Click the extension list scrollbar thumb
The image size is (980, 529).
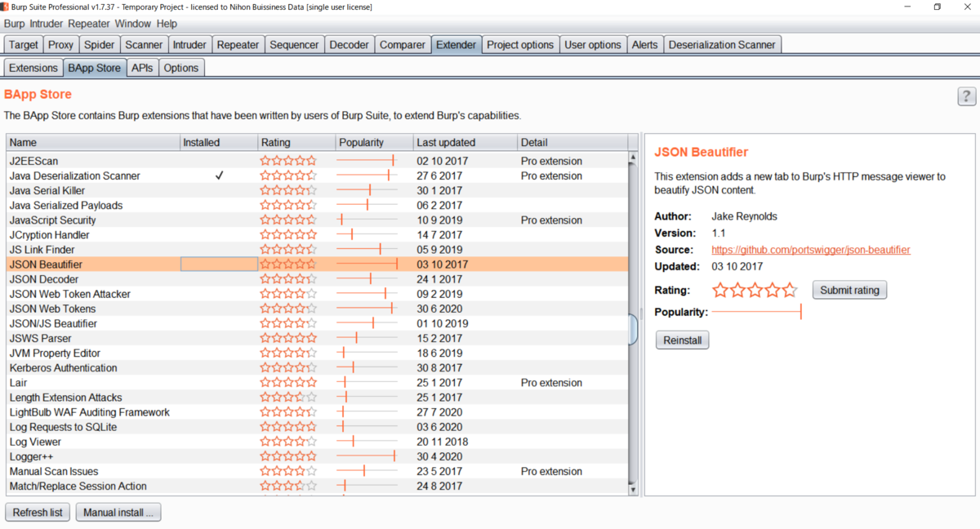pyautogui.click(x=633, y=329)
